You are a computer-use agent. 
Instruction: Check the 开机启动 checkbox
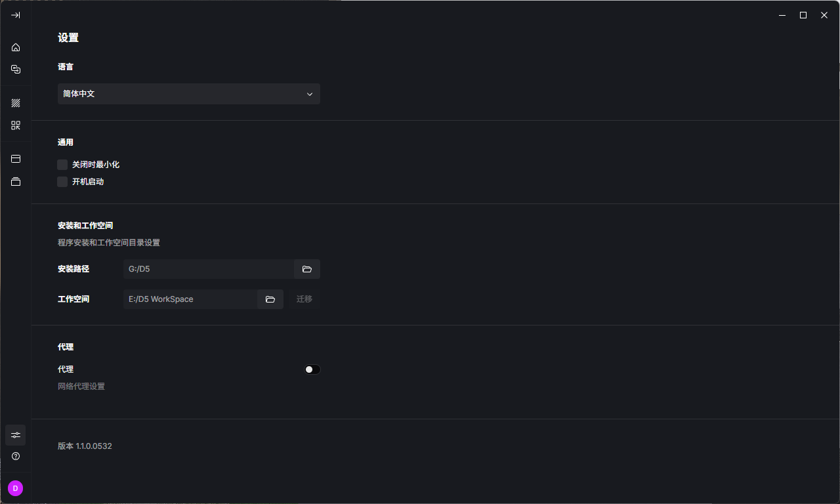(62, 182)
